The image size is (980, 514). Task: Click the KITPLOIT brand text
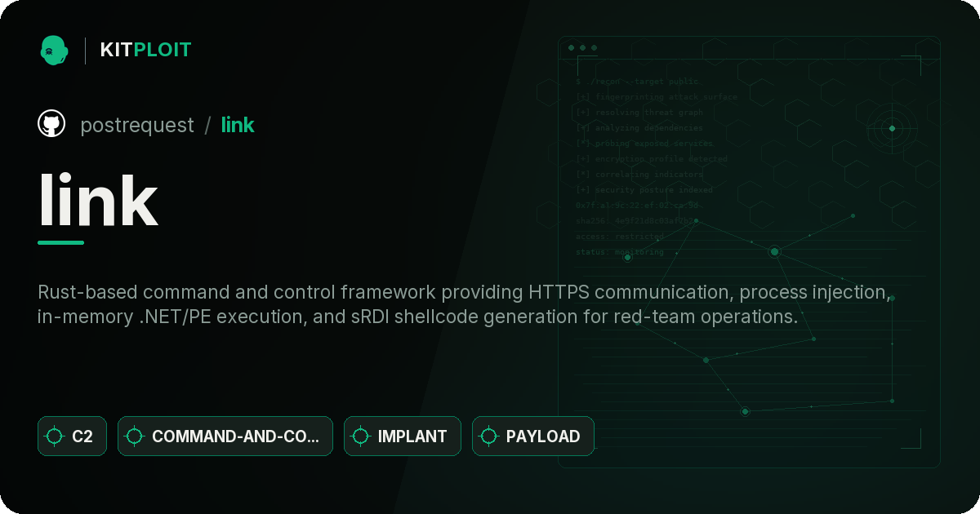pyautogui.click(x=145, y=50)
